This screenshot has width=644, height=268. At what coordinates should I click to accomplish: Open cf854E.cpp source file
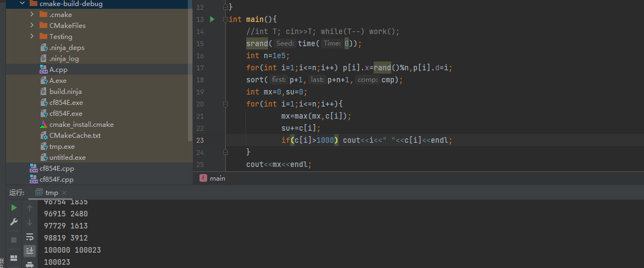coord(57,169)
